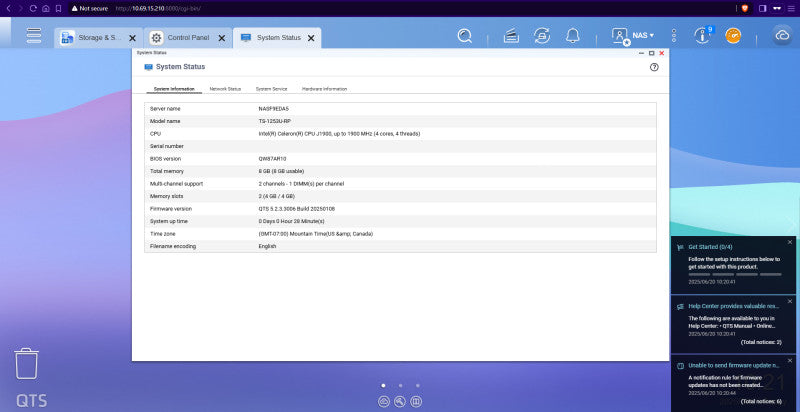Open the QTS main menu hamburger

[x=34, y=35]
